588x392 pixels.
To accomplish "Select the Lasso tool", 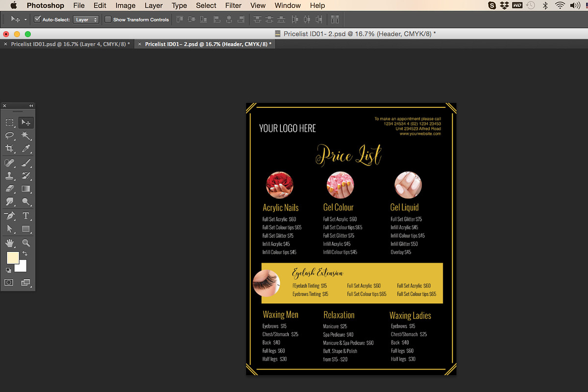I will 9,136.
